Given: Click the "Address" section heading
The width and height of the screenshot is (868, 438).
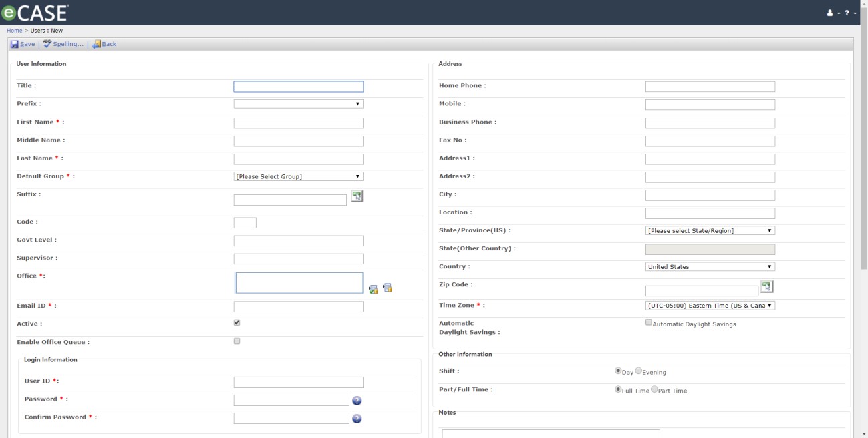Looking at the screenshot, I should point(450,64).
